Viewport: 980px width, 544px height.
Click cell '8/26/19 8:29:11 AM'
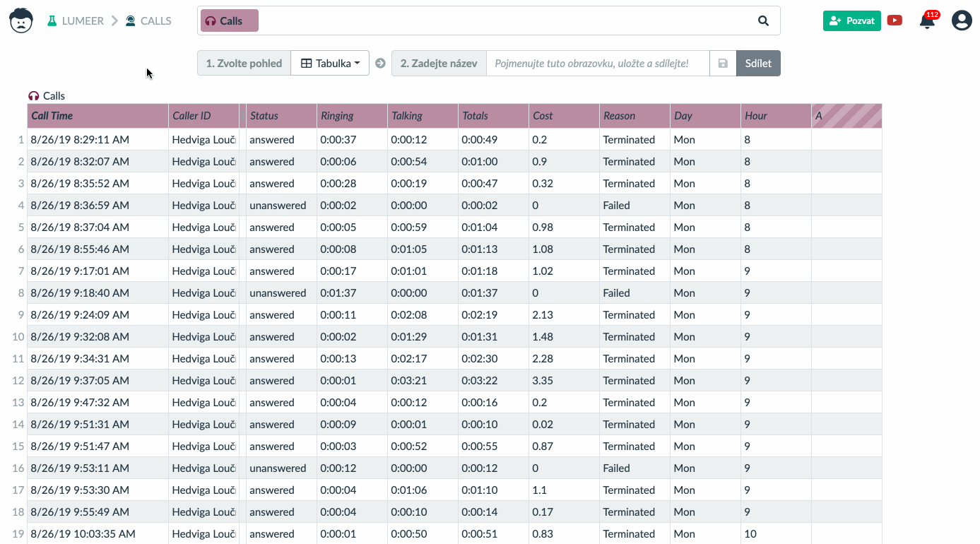pos(98,140)
